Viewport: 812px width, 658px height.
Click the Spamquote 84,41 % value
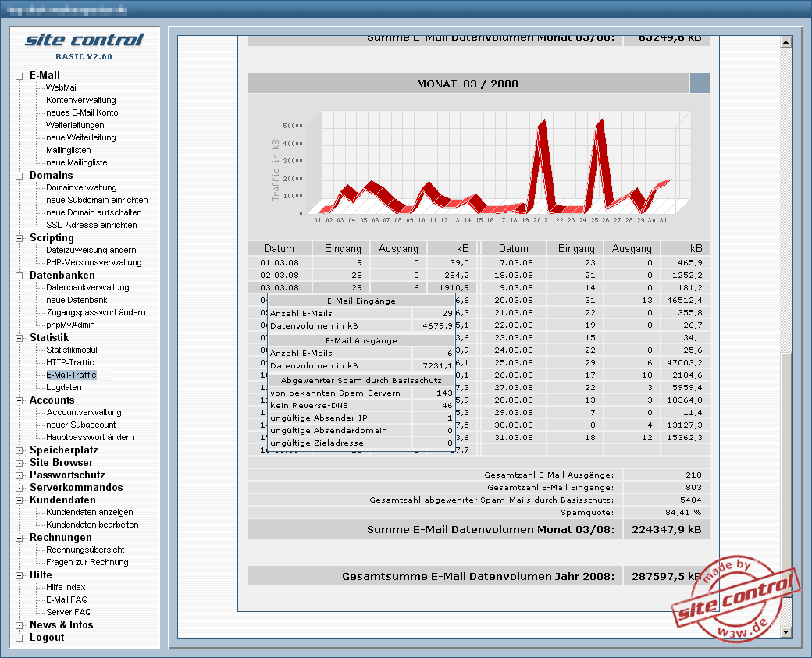pos(683,513)
